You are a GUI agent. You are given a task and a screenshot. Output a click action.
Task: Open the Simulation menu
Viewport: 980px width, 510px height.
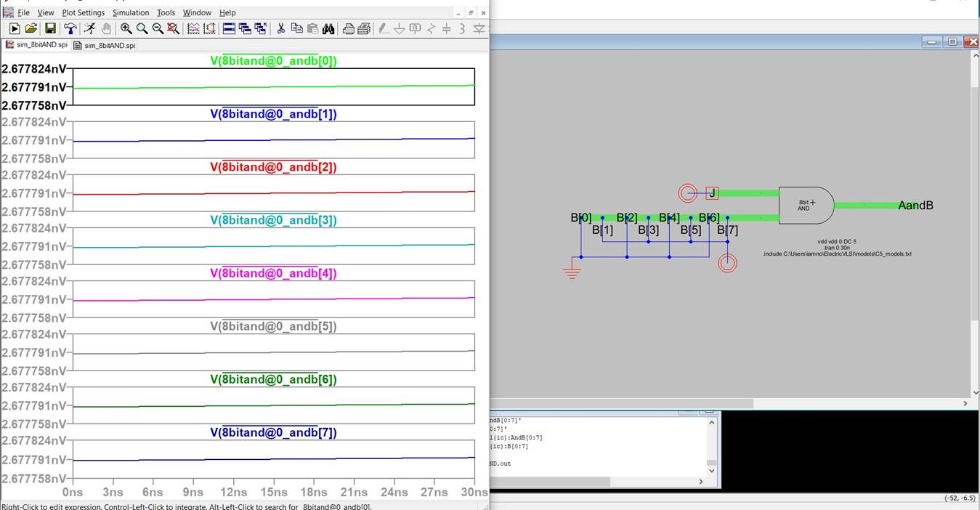coord(131,12)
